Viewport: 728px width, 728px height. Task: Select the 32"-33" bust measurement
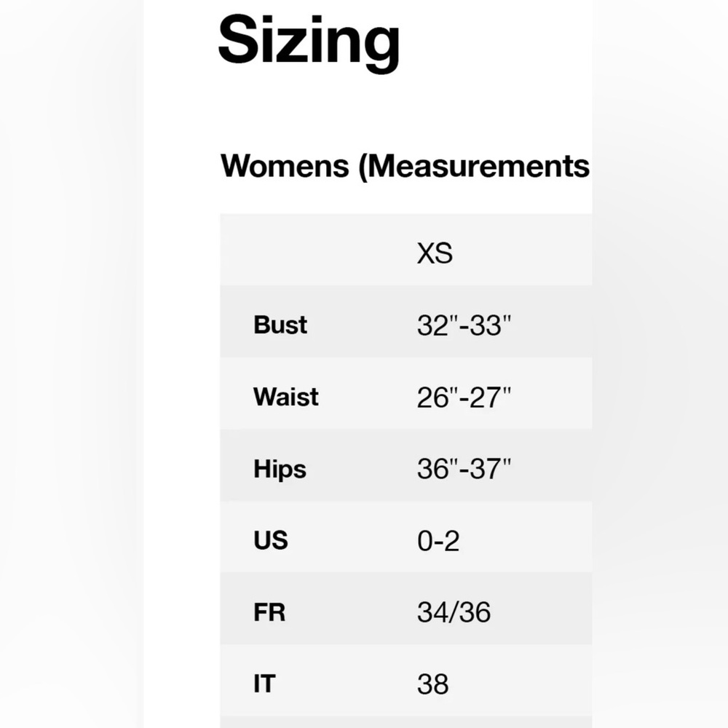[464, 325]
